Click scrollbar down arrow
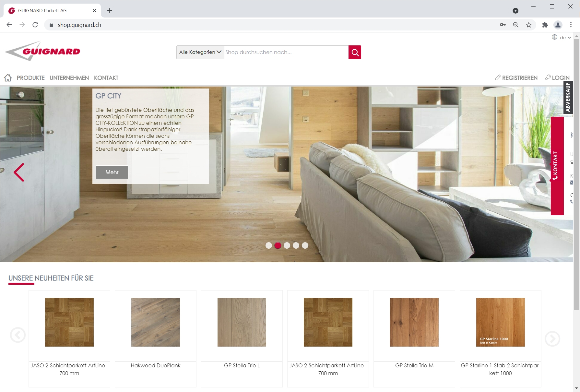Screen dimensions: 580x392 click(576, 388)
